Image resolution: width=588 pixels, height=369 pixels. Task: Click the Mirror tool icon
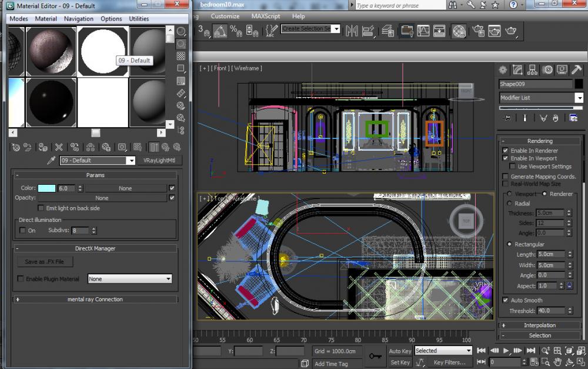coord(352,30)
